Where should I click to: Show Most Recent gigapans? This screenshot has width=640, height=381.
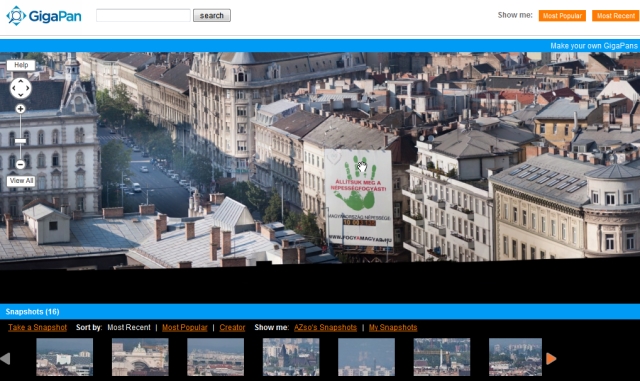pos(616,16)
